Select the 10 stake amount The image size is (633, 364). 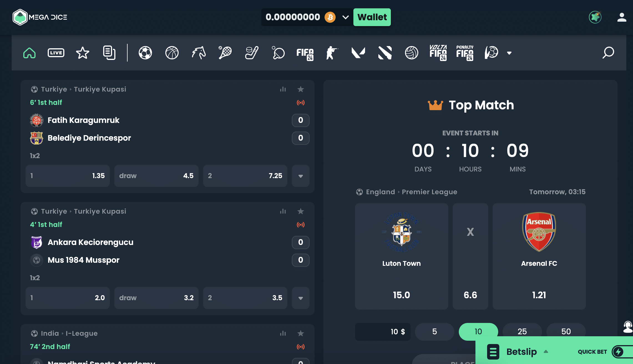(478, 332)
